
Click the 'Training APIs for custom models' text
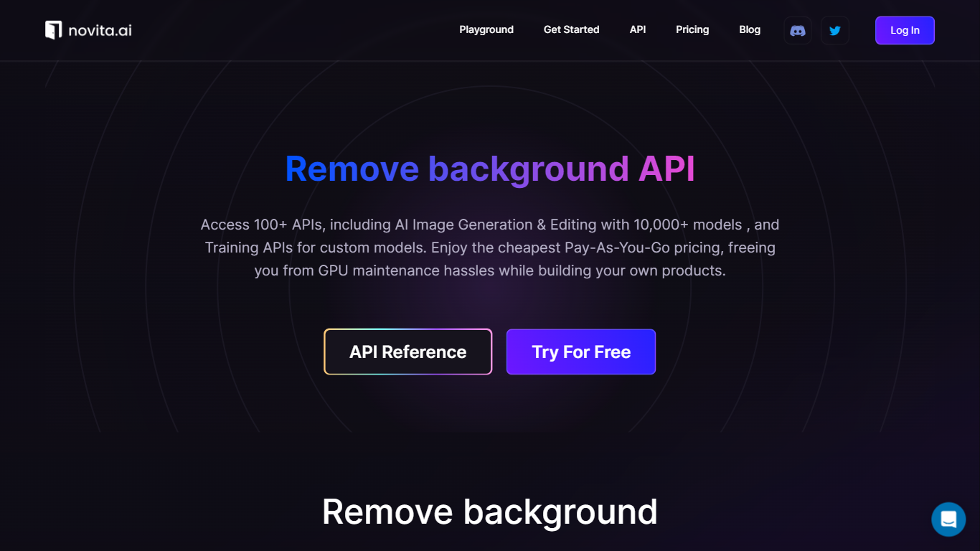314,248
